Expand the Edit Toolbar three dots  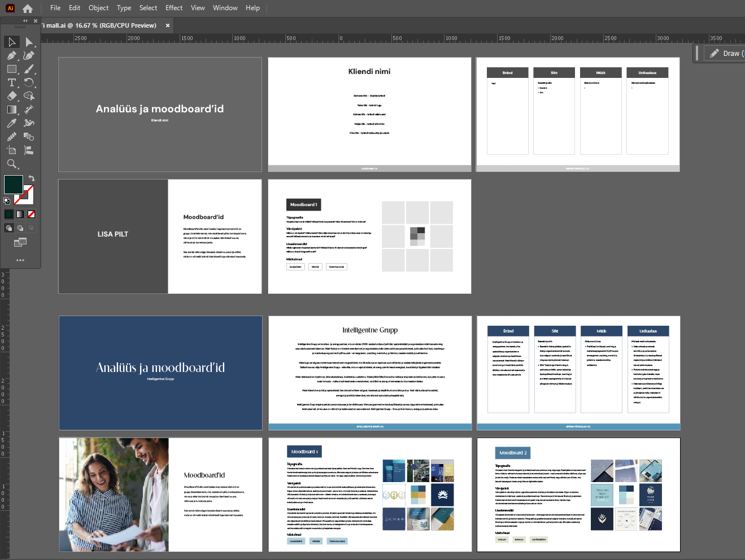[x=20, y=260]
